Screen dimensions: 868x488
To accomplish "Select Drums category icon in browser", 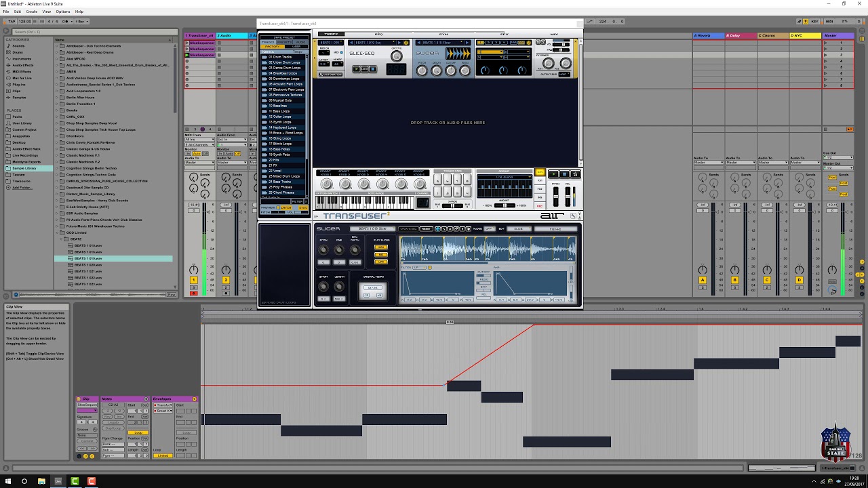I will pos(9,52).
